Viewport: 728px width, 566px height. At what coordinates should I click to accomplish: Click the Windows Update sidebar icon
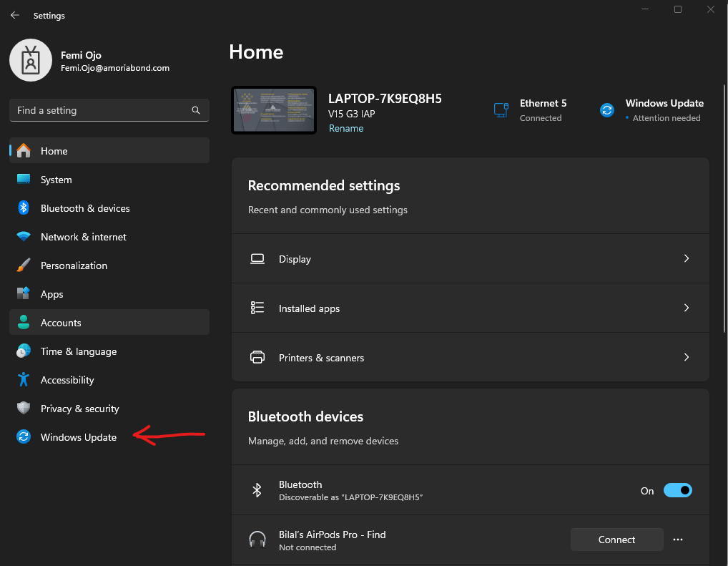pyautogui.click(x=24, y=436)
